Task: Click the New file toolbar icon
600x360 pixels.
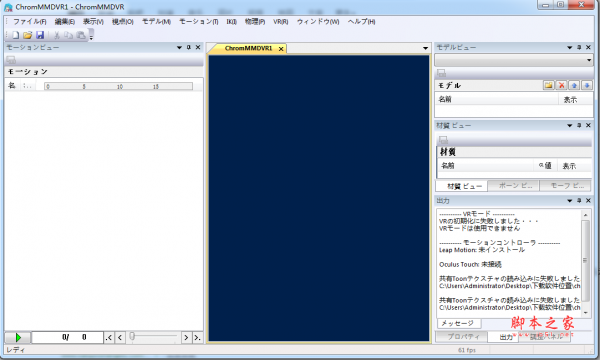Action: (x=15, y=35)
